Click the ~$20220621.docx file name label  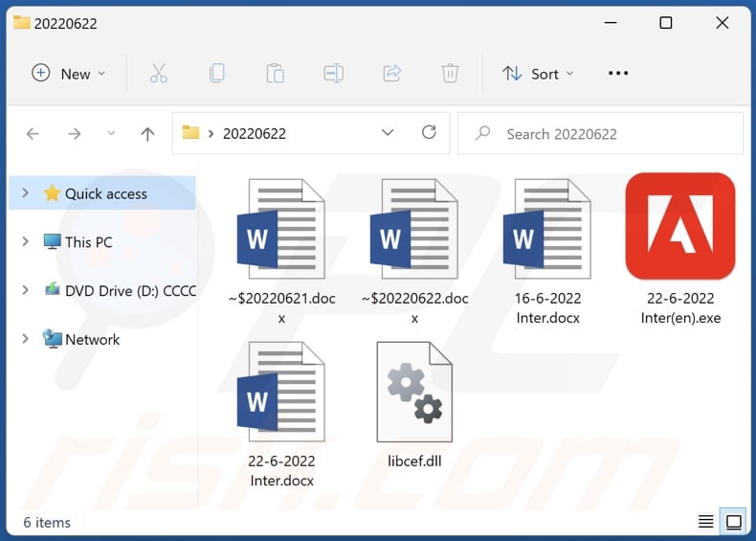pos(281,308)
